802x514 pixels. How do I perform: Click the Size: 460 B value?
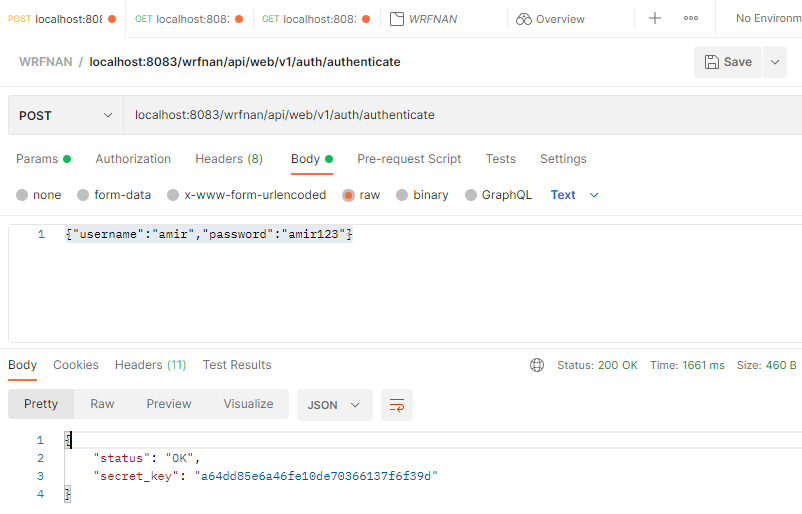(781, 365)
